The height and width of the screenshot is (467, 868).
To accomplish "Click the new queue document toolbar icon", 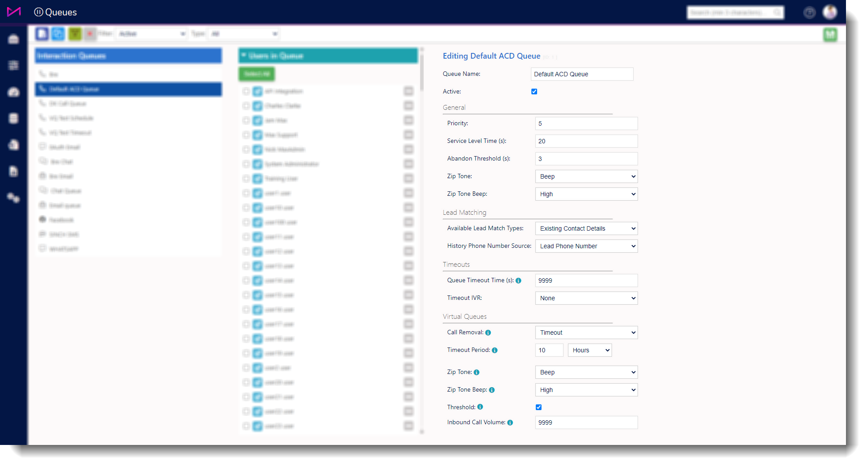I will (42, 34).
